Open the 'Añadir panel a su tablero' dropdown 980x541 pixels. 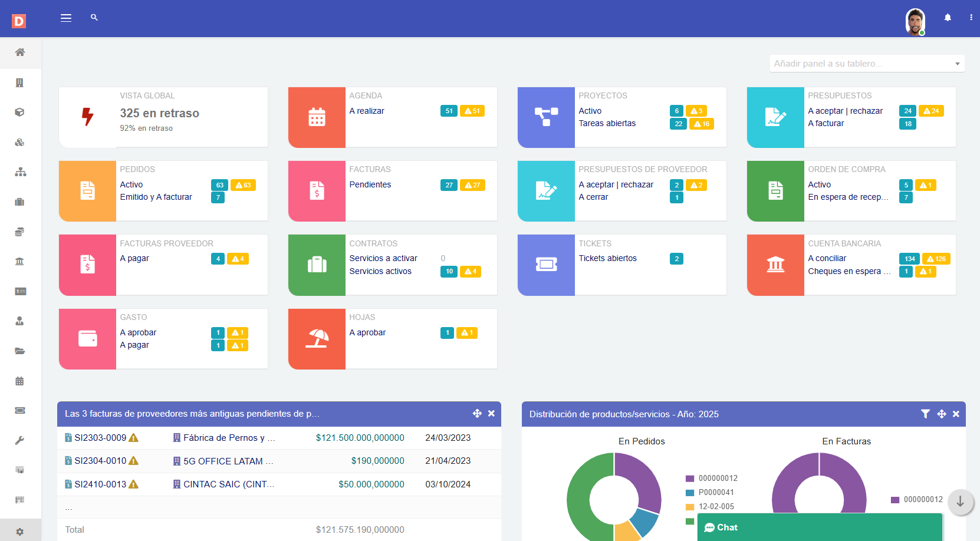866,63
